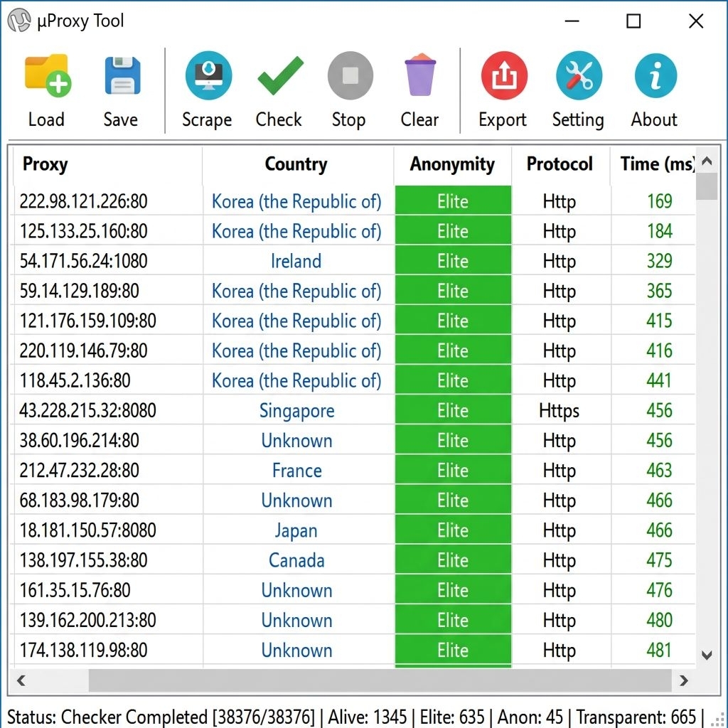Click the vertical scrollbar up arrow
The image size is (728, 728).
pos(707,161)
